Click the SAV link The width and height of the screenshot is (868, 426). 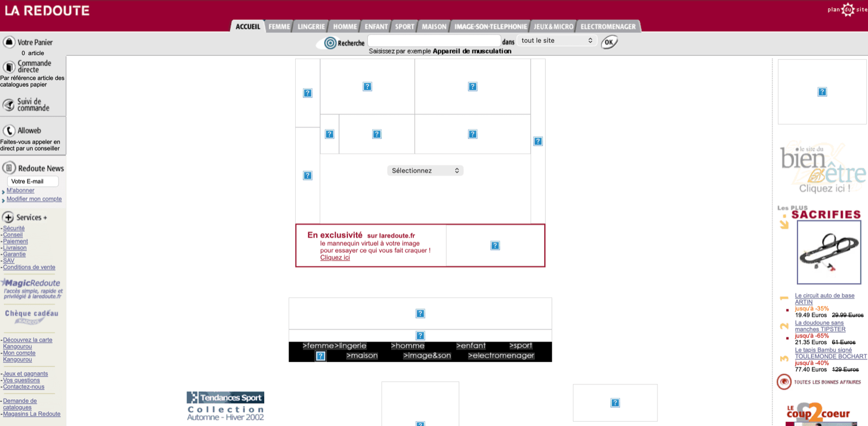click(x=9, y=261)
